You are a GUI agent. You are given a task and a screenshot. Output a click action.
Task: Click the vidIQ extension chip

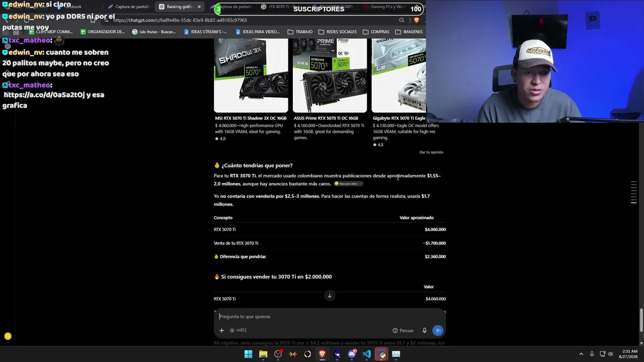238,330
